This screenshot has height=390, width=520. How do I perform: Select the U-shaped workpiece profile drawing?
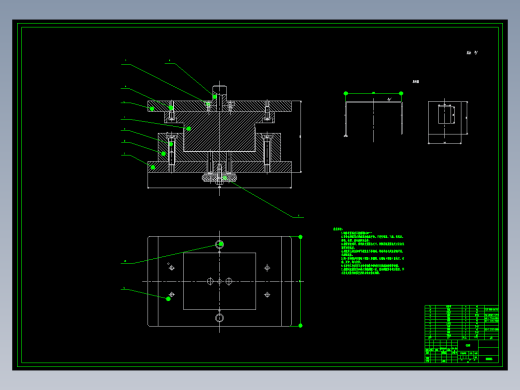pos(373,119)
